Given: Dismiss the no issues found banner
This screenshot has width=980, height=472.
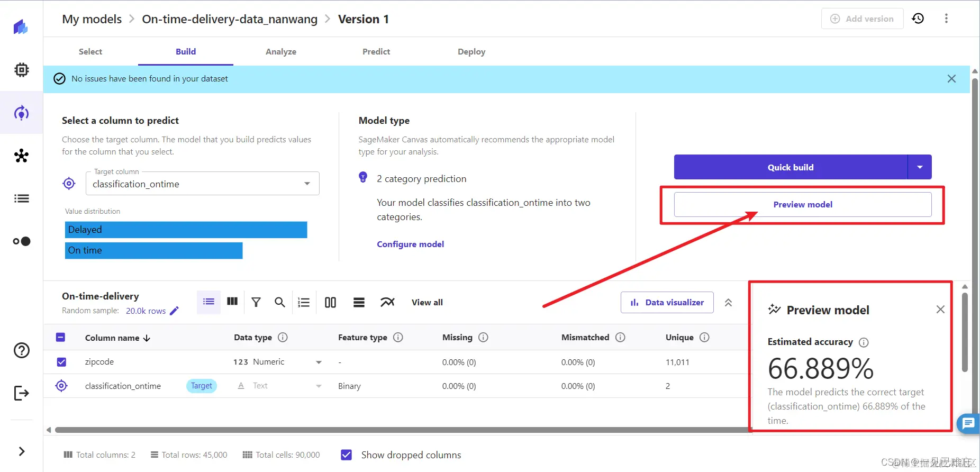Looking at the screenshot, I should pos(951,79).
